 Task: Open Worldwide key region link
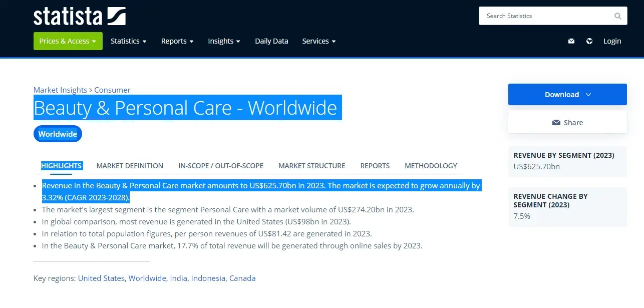coord(147,278)
